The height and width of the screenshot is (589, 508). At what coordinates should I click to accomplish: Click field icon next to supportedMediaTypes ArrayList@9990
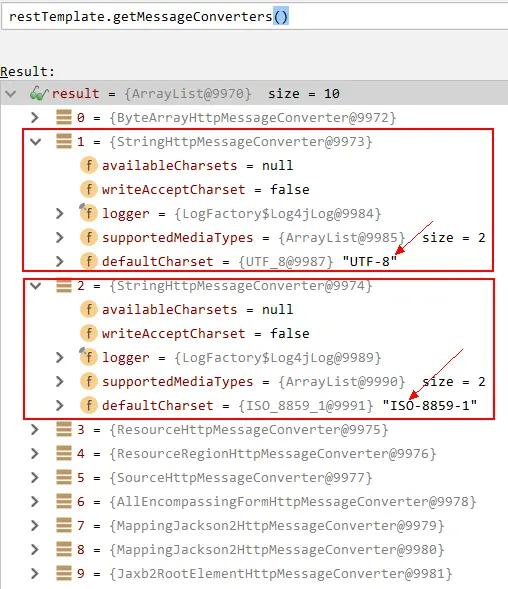tap(89, 381)
